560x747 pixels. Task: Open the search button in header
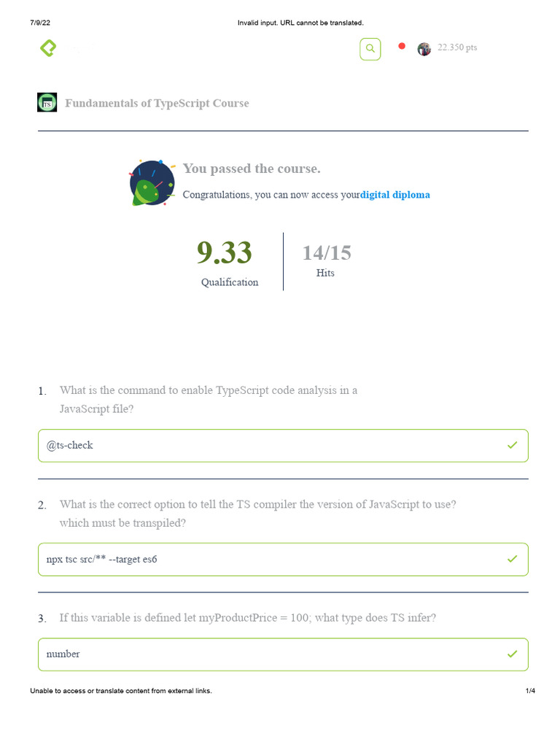click(x=370, y=49)
